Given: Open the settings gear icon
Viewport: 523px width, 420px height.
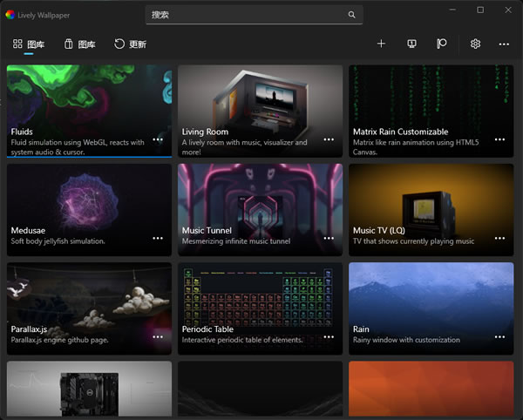Looking at the screenshot, I should [x=475, y=44].
